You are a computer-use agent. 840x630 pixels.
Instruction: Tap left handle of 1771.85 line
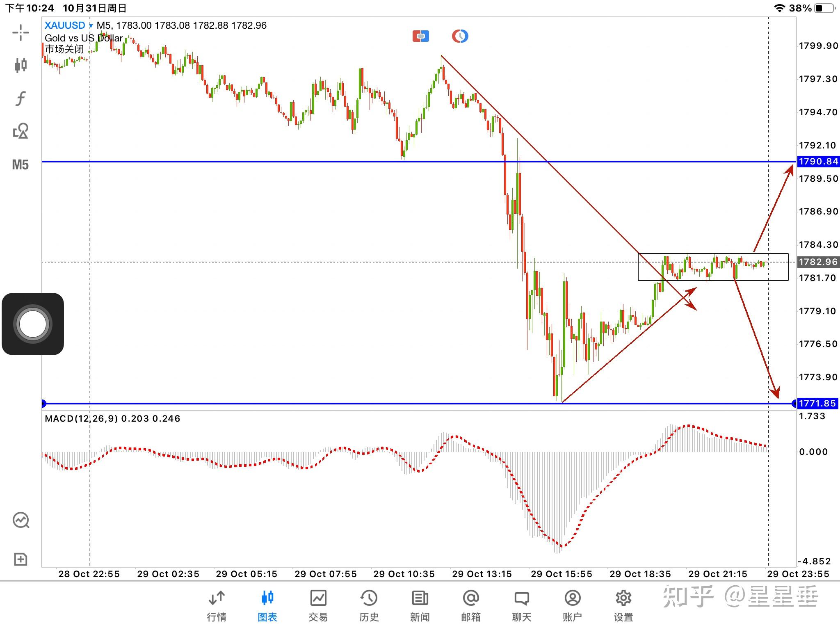(44, 404)
